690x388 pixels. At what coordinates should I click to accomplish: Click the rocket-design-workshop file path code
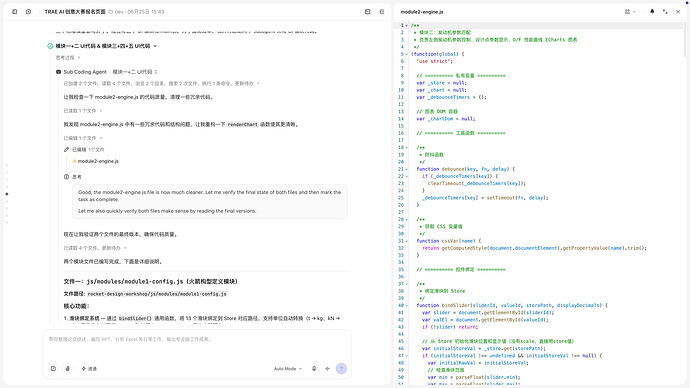click(x=157, y=294)
